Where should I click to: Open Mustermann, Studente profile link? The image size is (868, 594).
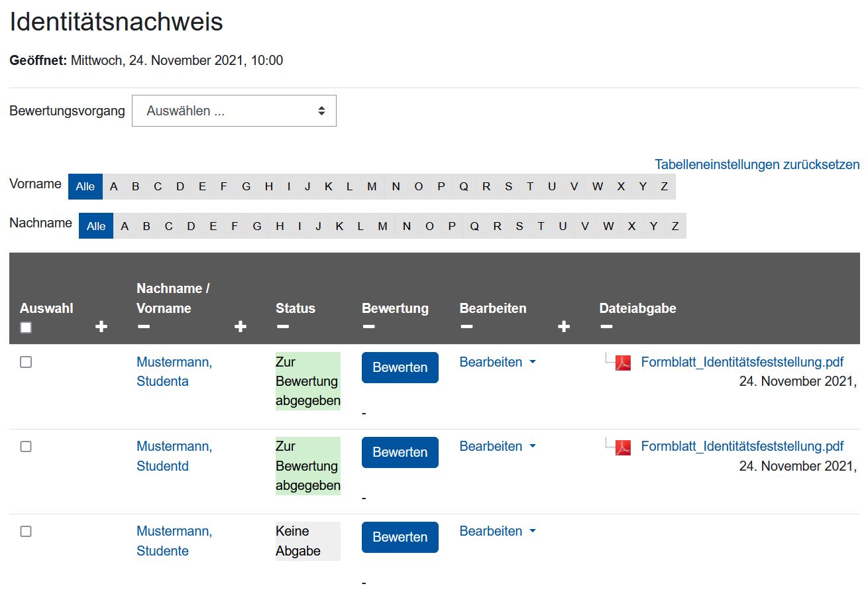click(x=174, y=541)
